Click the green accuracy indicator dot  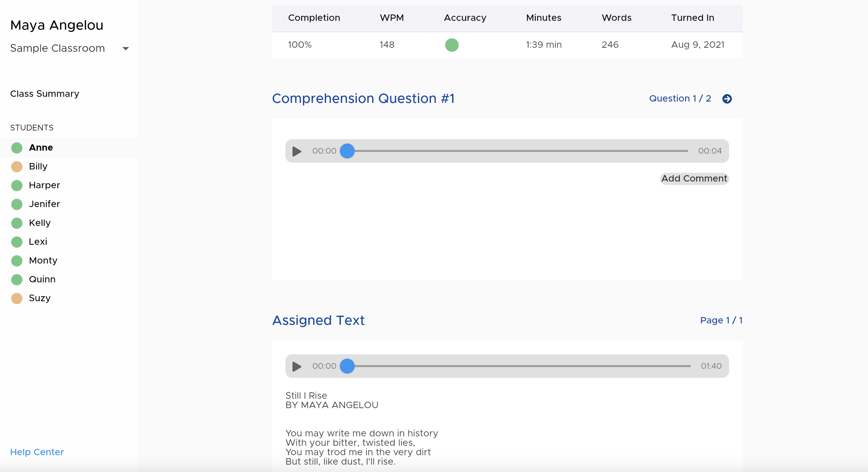451,45
